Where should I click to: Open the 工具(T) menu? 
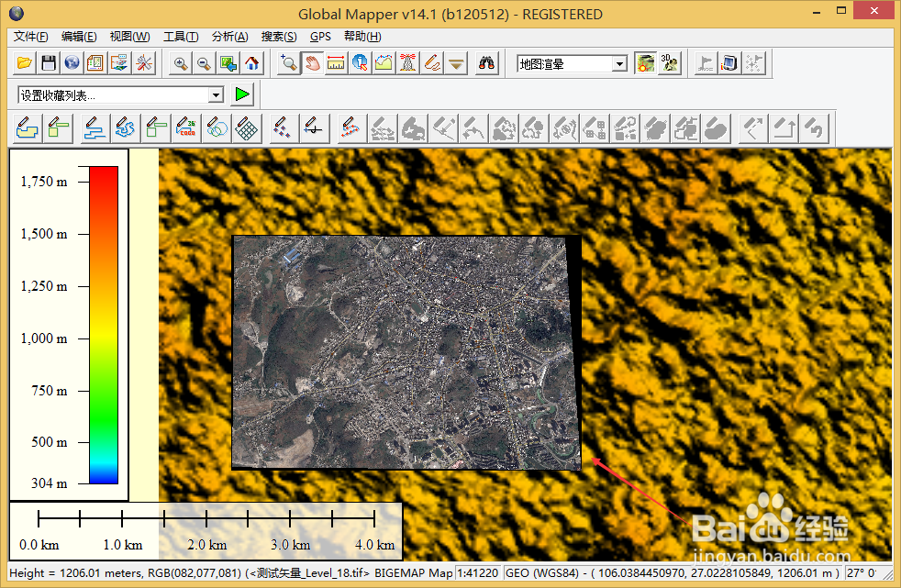[x=181, y=37]
